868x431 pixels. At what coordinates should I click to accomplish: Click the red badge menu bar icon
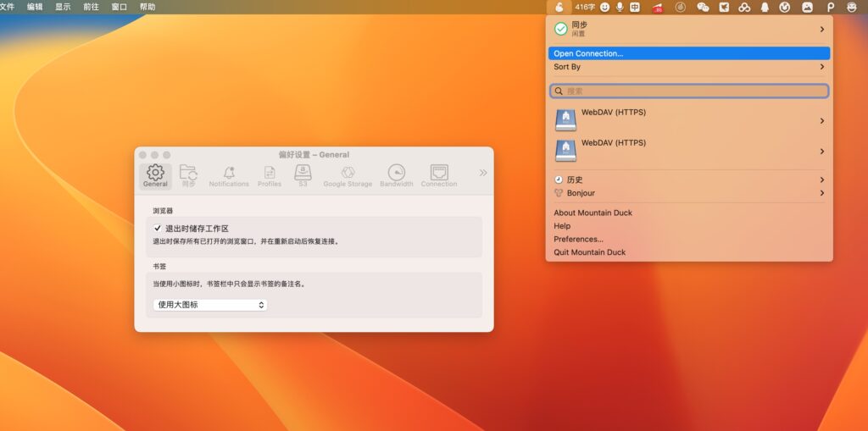click(x=658, y=8)
